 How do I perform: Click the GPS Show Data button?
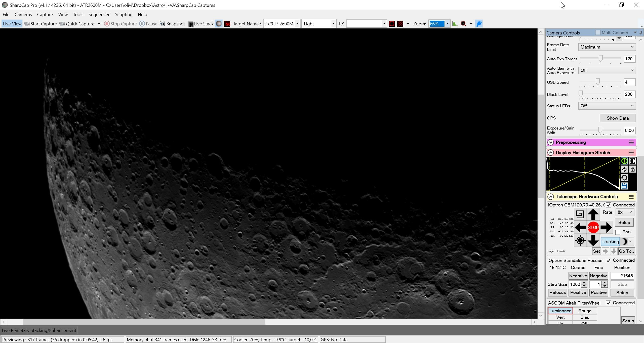pos(618,118)
